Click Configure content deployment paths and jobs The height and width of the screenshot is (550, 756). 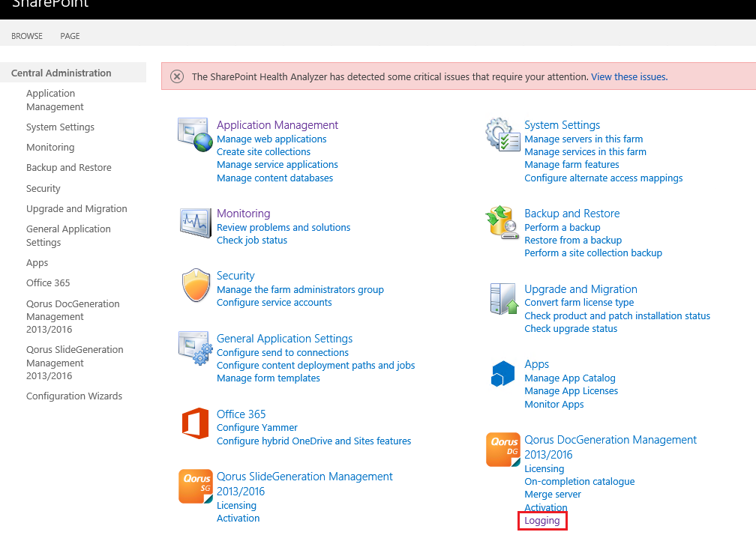coord(316,366)
